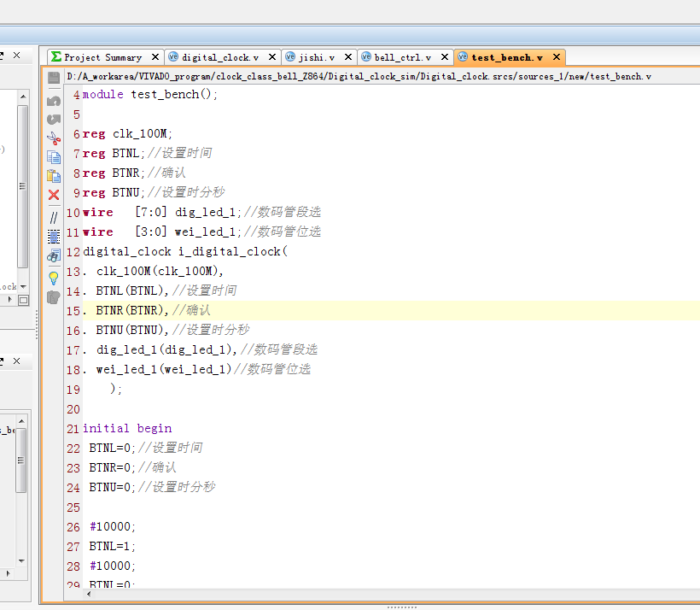Select the jishi.v editor tab
The height and width of the screenshot is (610, 700).
click(315, 57)
